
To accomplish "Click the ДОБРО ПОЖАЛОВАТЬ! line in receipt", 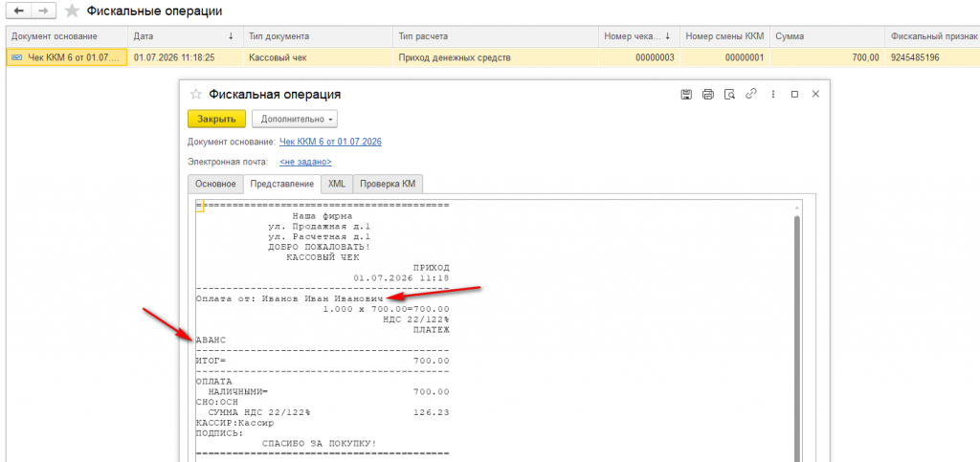I will tap(320, 247).
